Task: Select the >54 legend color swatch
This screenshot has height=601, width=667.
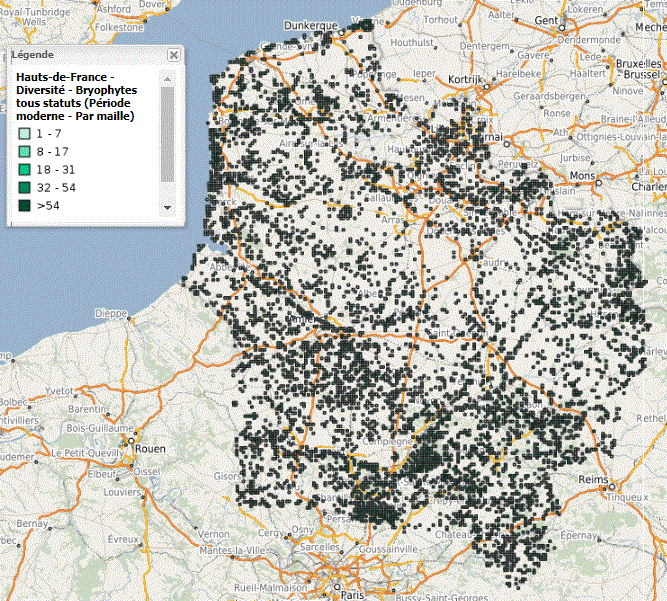Action: (24, 205)
